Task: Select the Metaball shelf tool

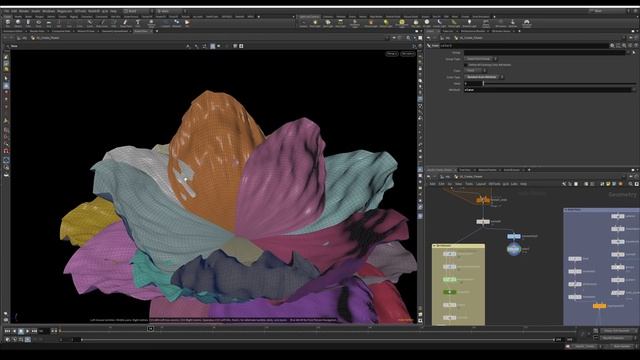Action: (176, 23)
